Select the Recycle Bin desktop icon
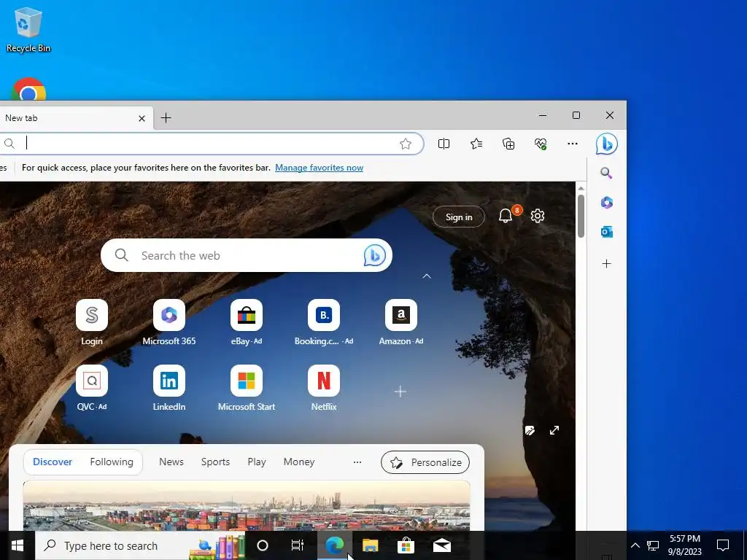Viewport: 747px width, 560px height. pyautogui.click(x=28, y=29)
